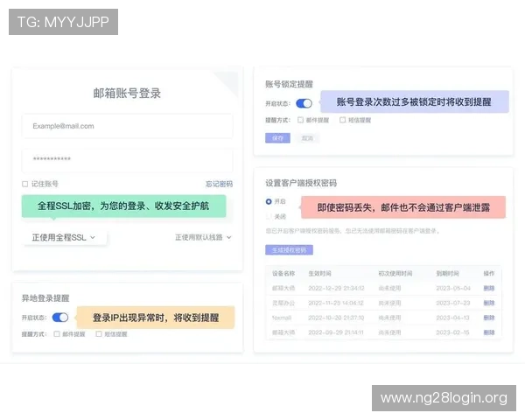The height and width of the screenshot is (420, 525).
Task: Click the 取消 button
Action: pos(307,138)
